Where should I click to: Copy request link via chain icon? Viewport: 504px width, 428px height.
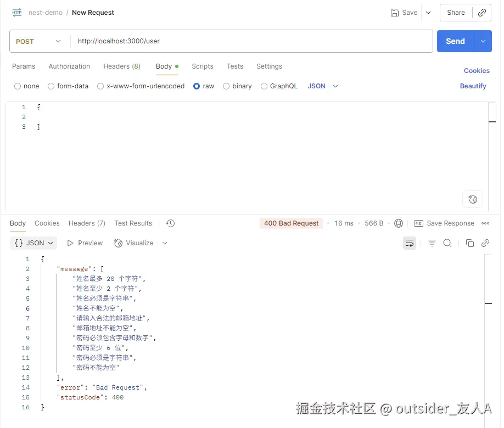481,13
